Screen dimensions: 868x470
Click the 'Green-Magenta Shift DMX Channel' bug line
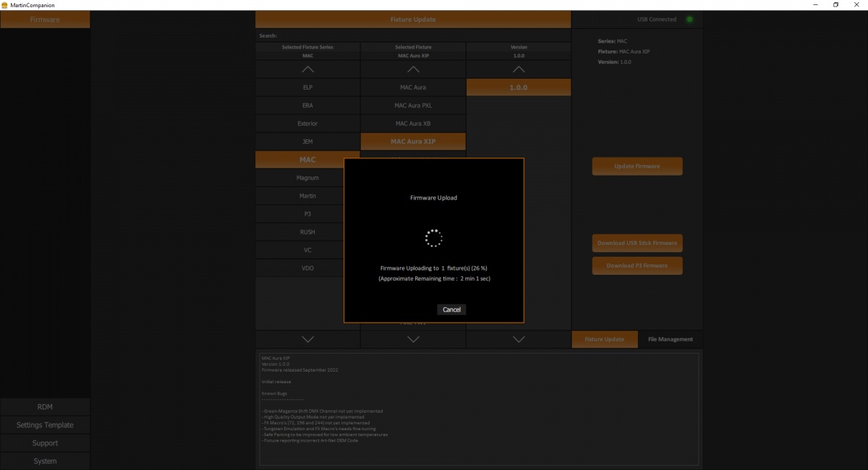(x=323, y=411)
